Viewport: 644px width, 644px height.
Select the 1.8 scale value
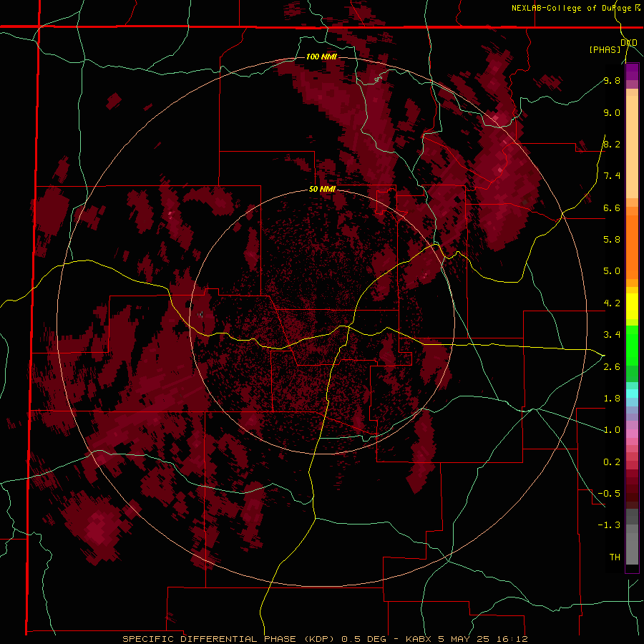coord(612,399)
